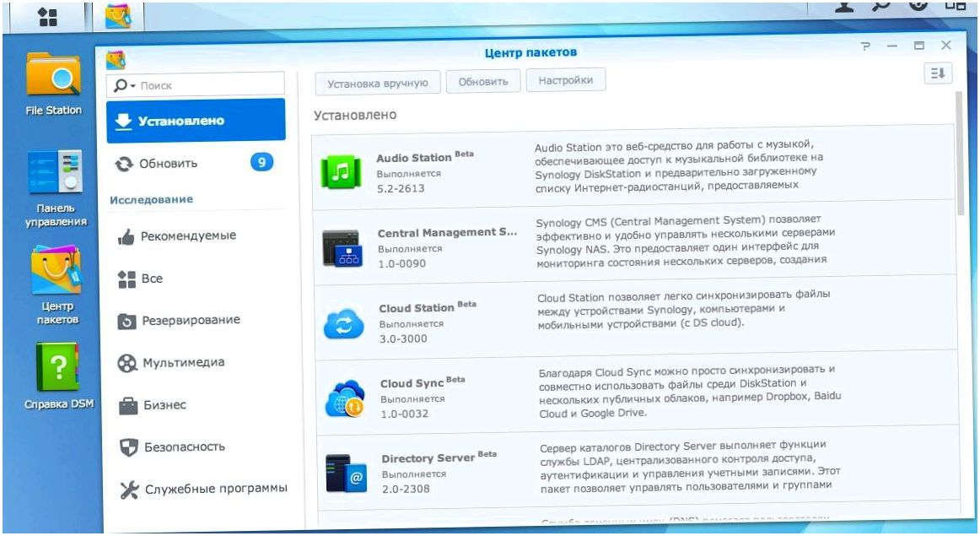Click version text 1.0-0032

(404, 414)
